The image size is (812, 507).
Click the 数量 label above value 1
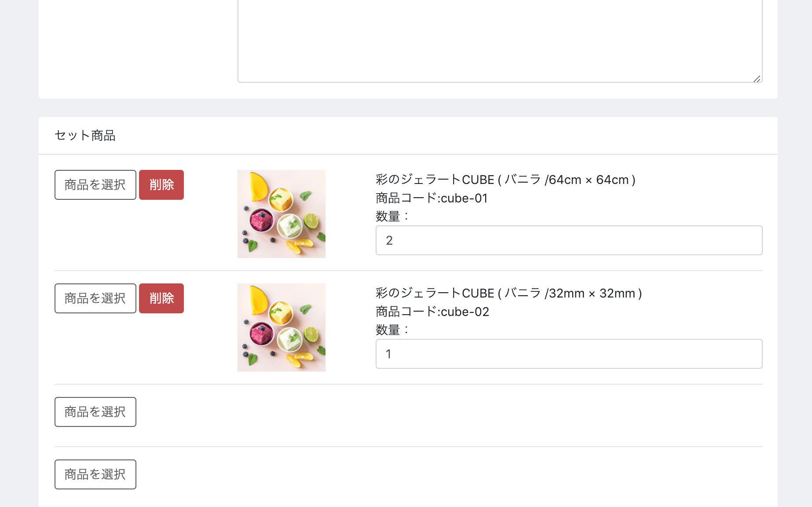[x=392, y=330]
